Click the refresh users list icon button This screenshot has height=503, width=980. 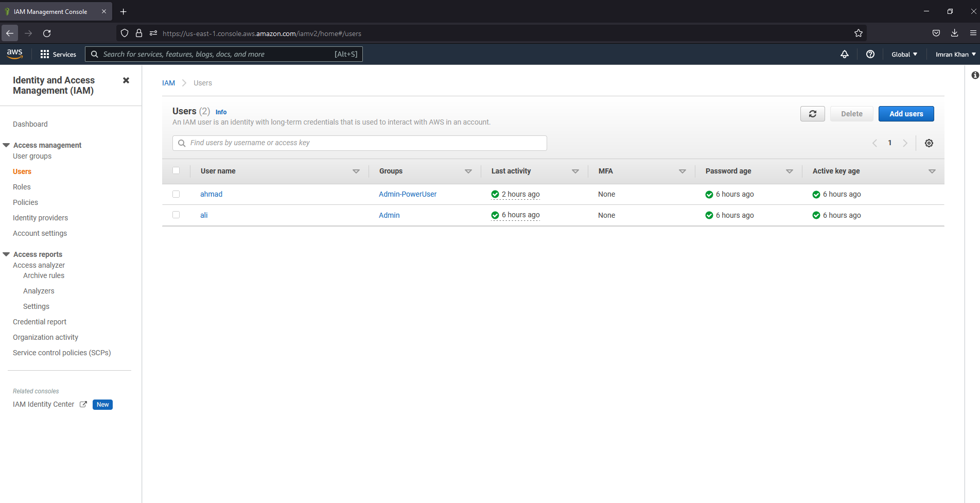tap(812, 114)
